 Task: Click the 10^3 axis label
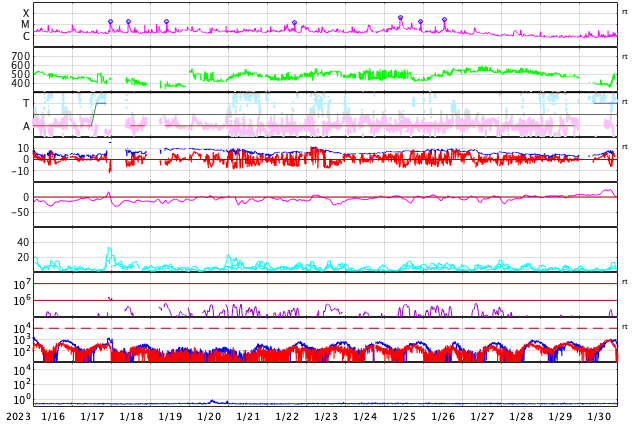tap(21, 340)
